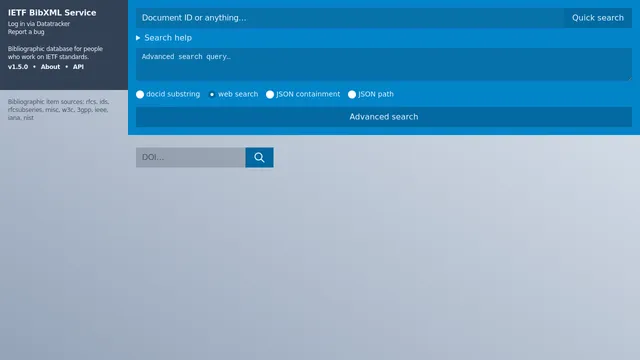640x360 pixels.
Task: Click the 'Bibliographic database for people' description
Action: pos(55,53)
